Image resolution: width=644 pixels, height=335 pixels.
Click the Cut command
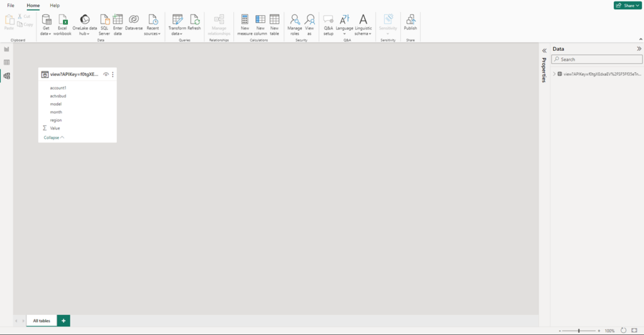[25, 16]
